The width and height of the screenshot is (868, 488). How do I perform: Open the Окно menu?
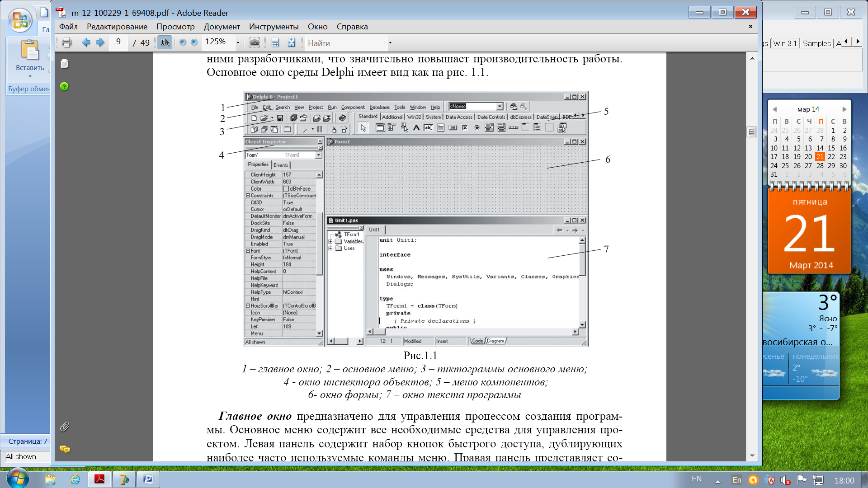[317, 27]
